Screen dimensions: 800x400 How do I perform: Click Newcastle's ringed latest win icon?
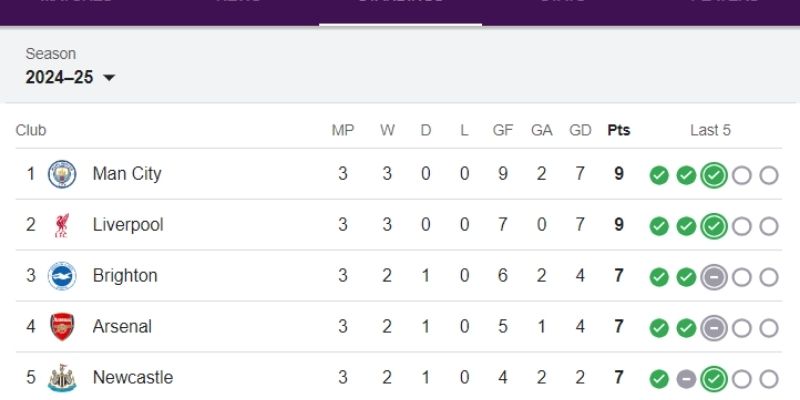click(713, 379)
